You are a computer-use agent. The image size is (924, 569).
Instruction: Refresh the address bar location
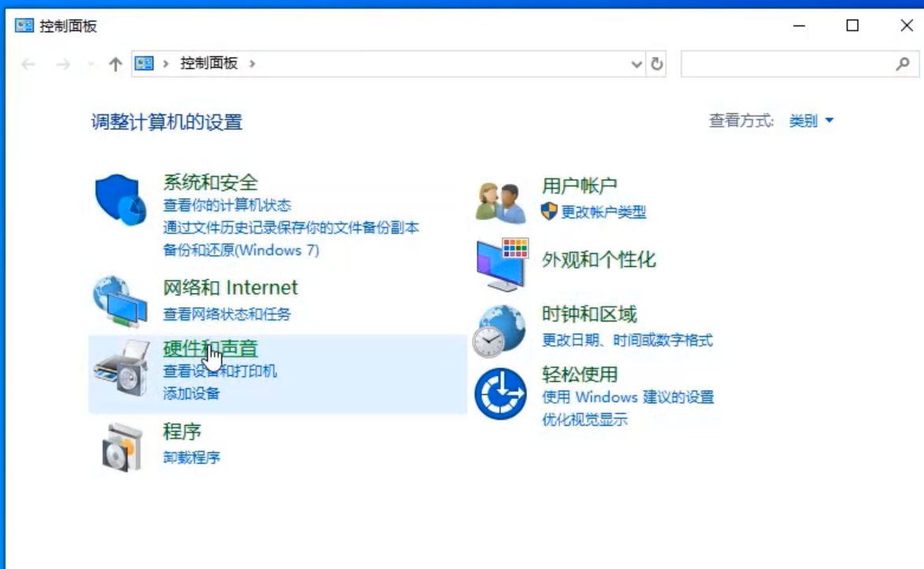656,65
